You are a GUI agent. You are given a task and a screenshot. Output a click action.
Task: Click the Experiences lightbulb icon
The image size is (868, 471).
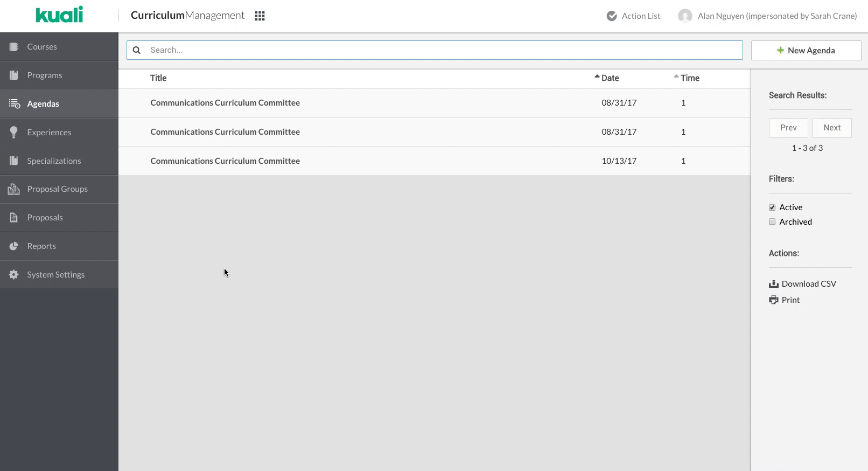pos(14,133)
